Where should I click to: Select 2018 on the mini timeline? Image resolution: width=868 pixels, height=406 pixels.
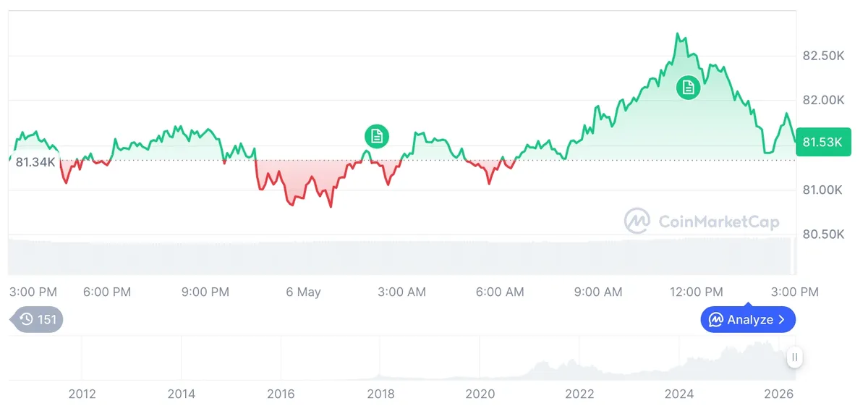point(380,394)
